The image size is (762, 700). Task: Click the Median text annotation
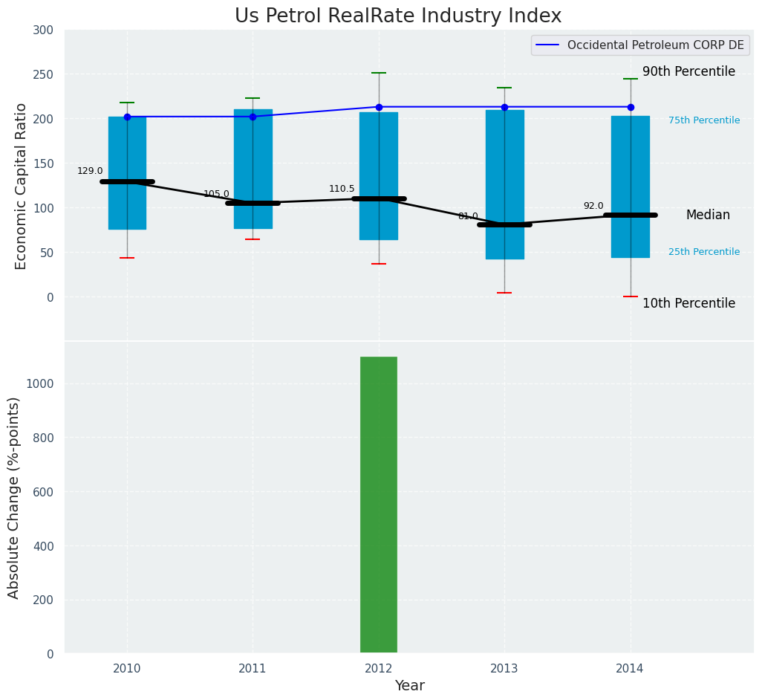708,215
